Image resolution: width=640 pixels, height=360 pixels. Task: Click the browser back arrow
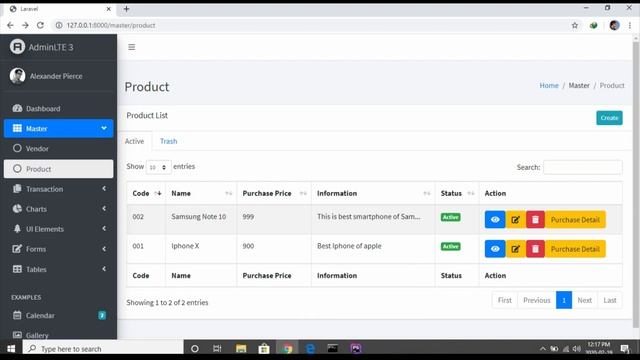tap(10, 25)
